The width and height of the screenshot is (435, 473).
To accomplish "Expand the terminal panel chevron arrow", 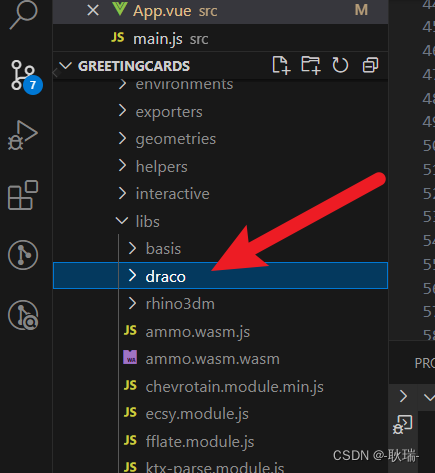I will click(403, 396).
